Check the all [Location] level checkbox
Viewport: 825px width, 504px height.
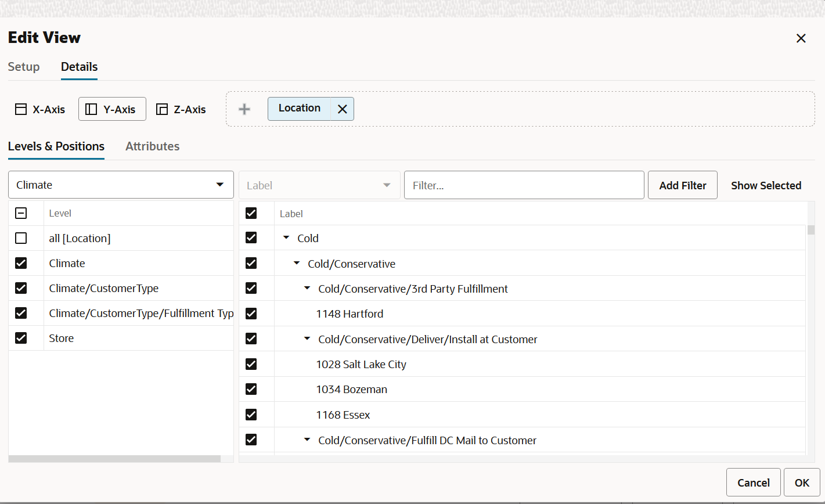pos(21,238)
